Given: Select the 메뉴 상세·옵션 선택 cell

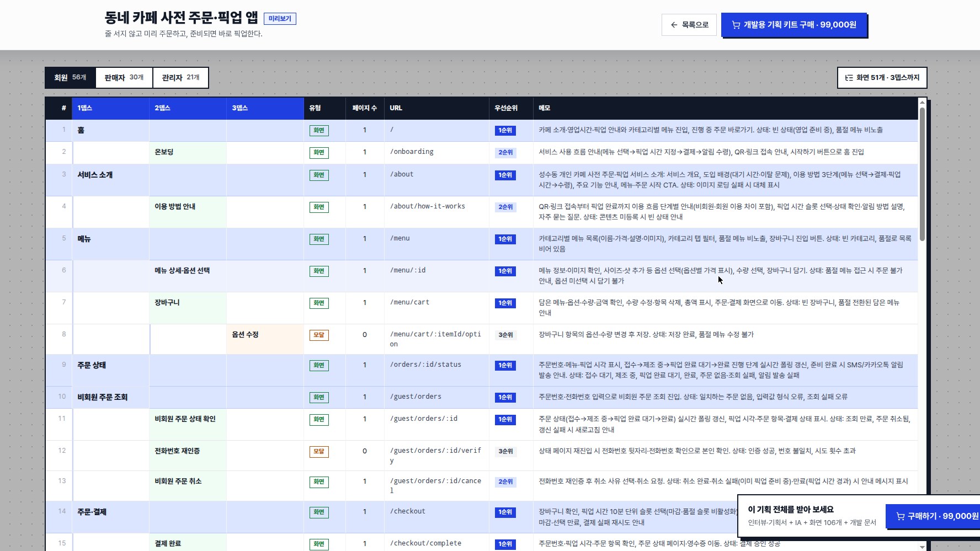Looking at the screenshot, I should coord(188,276).
